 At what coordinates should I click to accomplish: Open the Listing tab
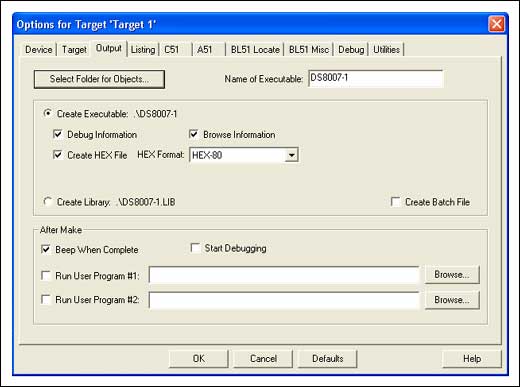point(143,50)
